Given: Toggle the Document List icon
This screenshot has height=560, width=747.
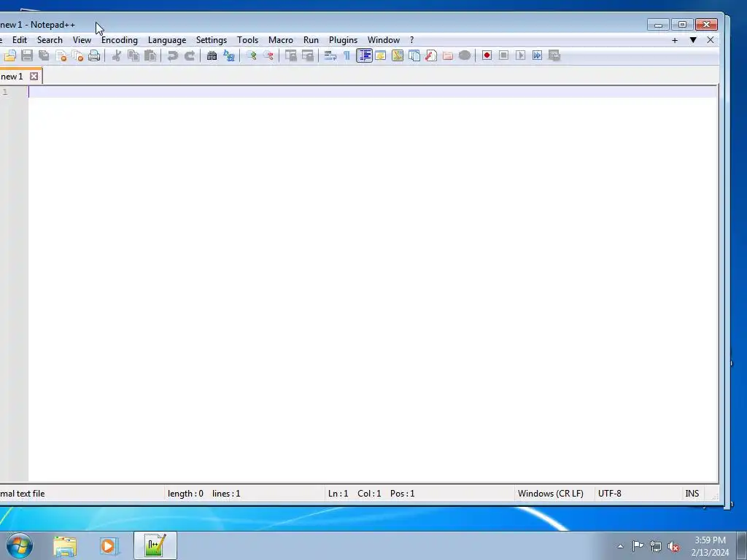Looking at the screenshot, I should [414, 55].
